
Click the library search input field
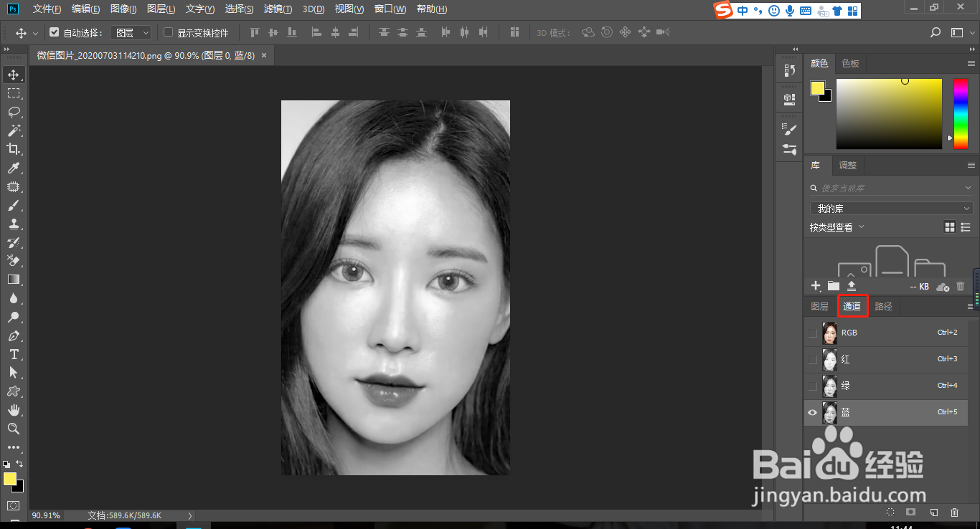(x=891, y=188)
